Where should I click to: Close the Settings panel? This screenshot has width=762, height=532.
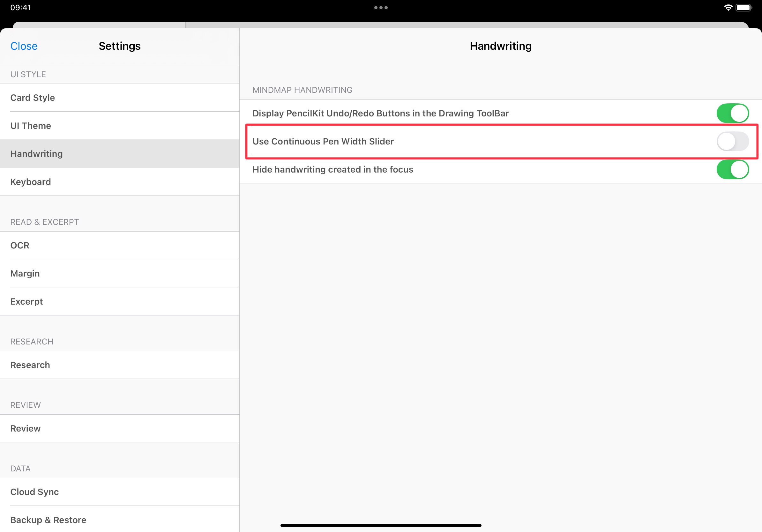24,46
